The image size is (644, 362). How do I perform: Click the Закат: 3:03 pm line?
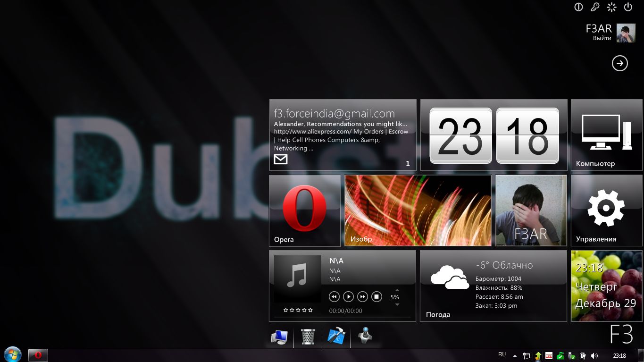(496, 306)
